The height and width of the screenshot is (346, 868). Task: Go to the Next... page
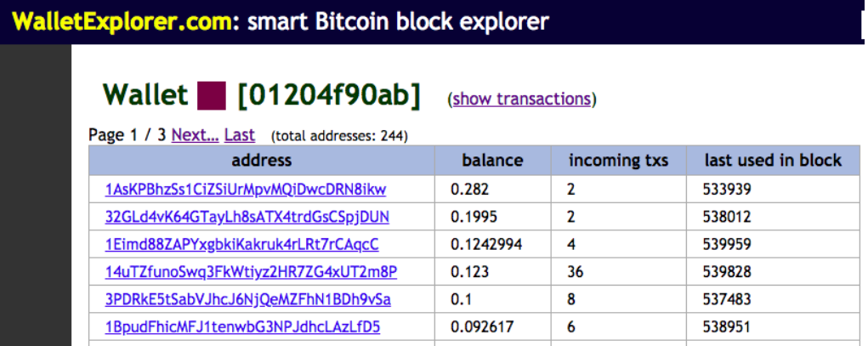[x=196, y=135]
